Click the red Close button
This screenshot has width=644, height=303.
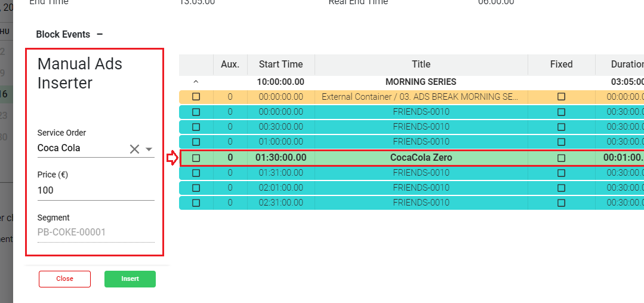pyautogui.click(x=64, y=279)
